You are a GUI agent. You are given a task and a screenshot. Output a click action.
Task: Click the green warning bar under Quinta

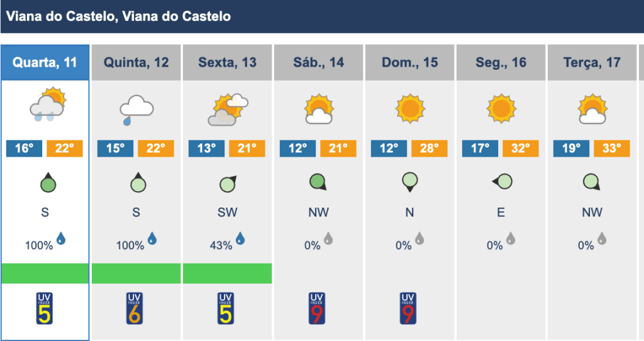[x=136, y=274]
